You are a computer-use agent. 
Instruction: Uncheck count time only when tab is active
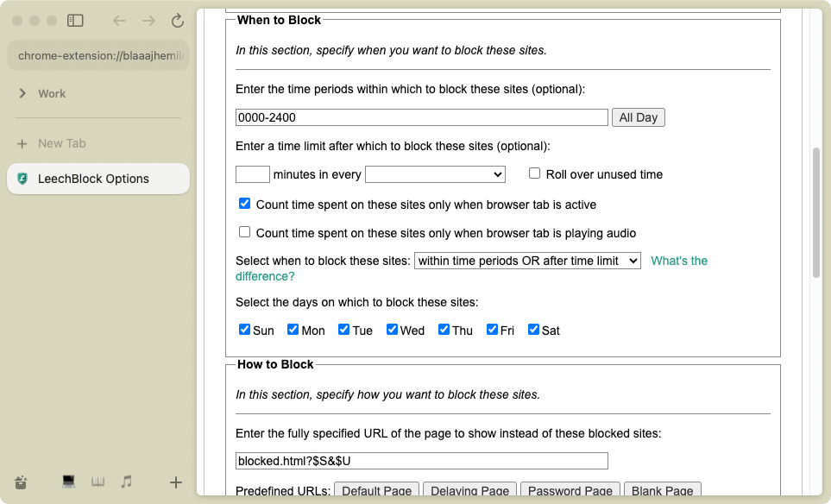[244, 204]
